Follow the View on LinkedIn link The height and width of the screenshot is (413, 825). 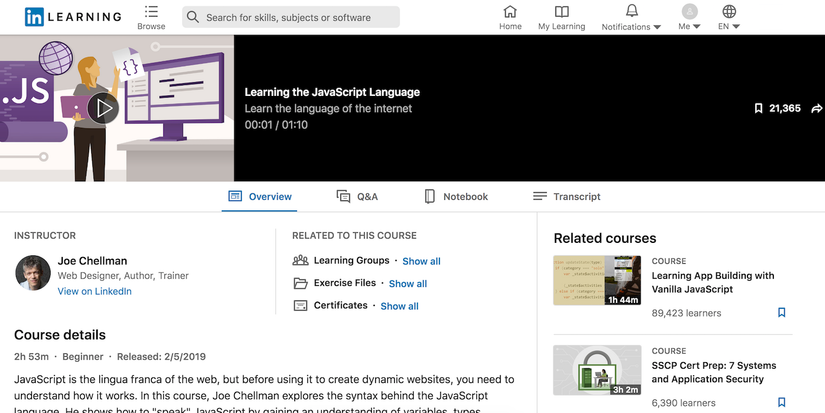click(94, 291)
